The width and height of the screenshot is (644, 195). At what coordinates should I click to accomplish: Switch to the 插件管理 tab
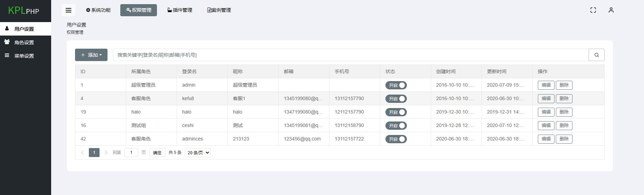point(180,10)
